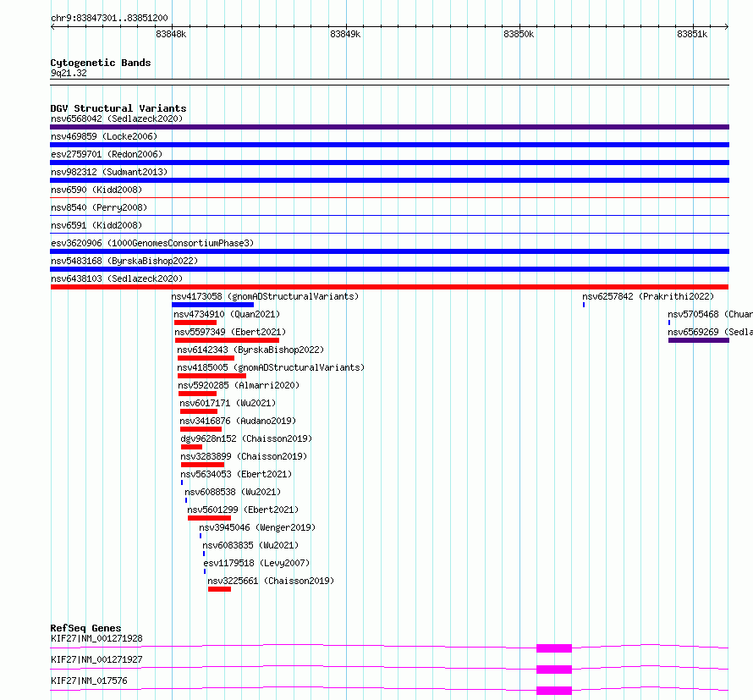The height and width of the screenshot is (700, 753).
Task: Click the nsv982312 (Sudmant2013) label
Action: (109, 172)
